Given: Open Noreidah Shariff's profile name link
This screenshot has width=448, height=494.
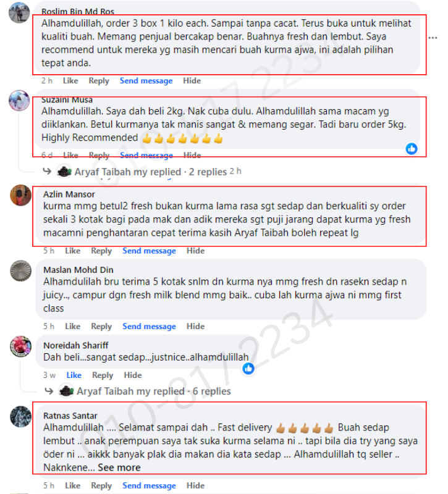Looking at the screenshot, I should 75,345.
